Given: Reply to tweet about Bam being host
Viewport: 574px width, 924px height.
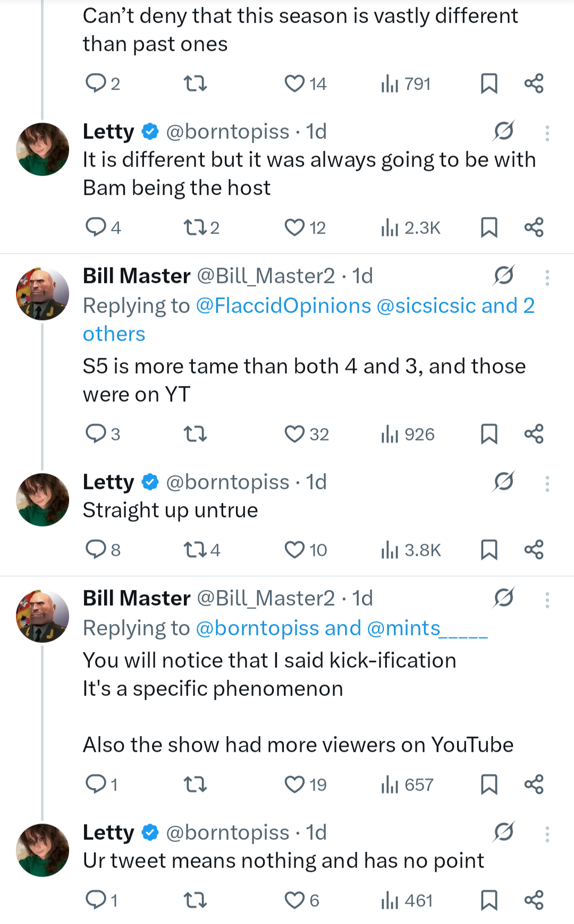Looking at the screenshot, I should pyautogui.click(x=96, y=227).
